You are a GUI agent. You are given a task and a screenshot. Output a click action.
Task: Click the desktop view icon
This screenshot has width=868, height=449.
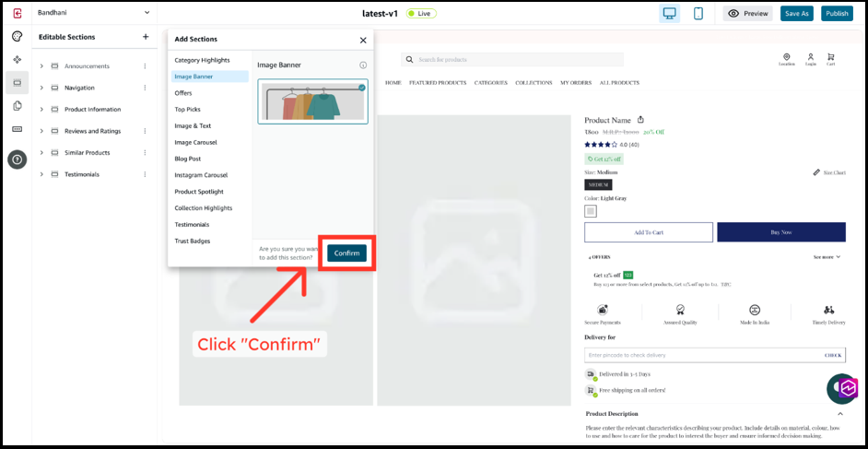(x=670, y=14)
